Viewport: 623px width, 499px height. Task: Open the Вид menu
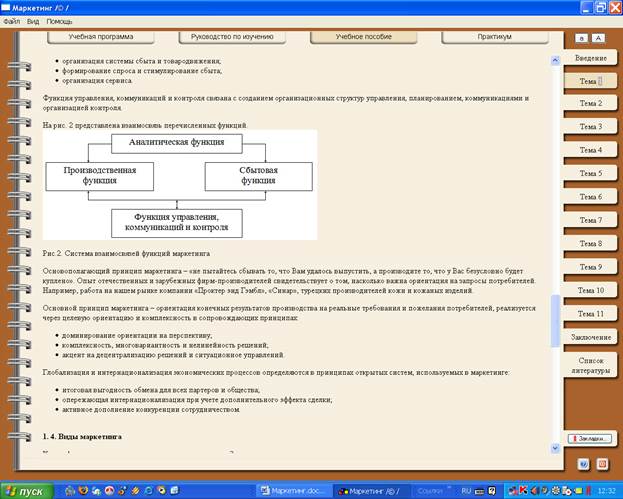[x=33, y=21]
